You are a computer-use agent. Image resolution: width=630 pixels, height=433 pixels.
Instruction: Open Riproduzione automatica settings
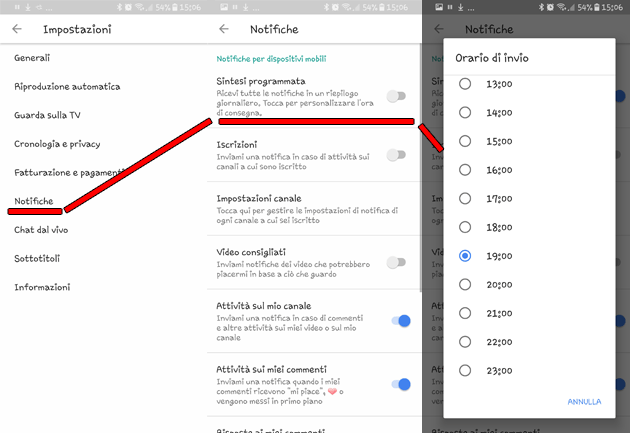[x=67, y=87]
